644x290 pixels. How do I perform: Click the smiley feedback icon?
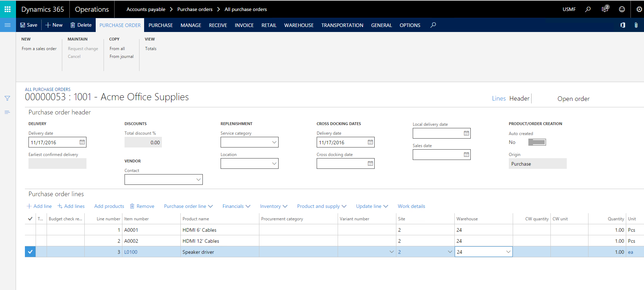[x=622, y=9]
